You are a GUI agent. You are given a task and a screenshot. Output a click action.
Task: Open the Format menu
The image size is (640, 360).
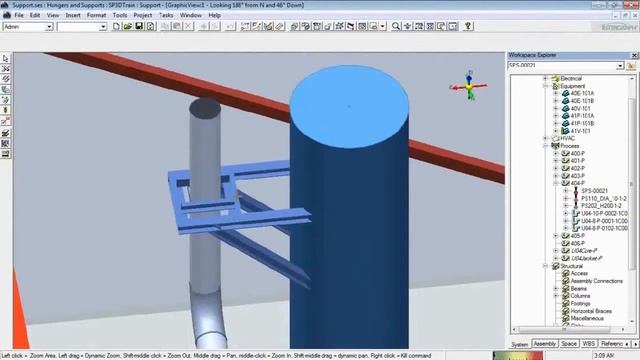click(96, 16)
